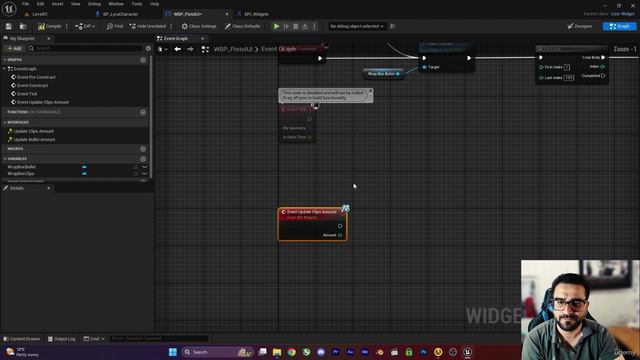Screen dimensions: 640x360
Task: Open My Blueprint settings gear
Action: 148,48
